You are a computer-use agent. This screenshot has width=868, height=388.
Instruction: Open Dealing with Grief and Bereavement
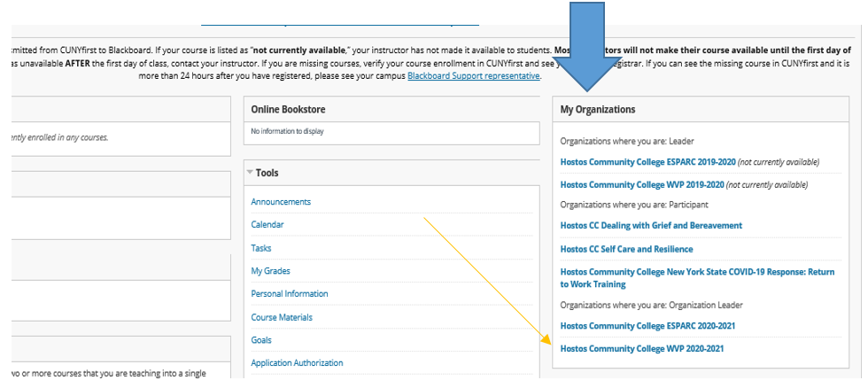pyautogui.click(x=651, y=226)
